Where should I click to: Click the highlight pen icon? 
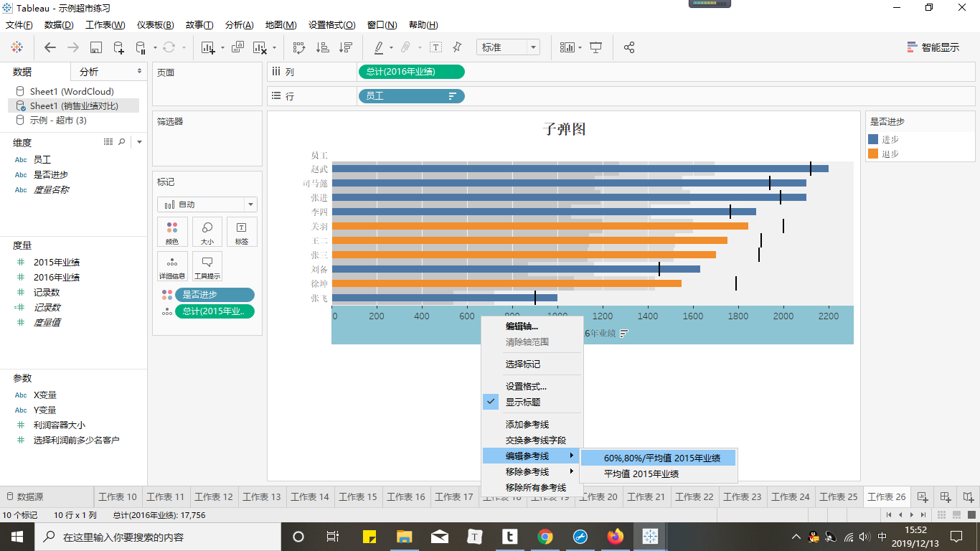[x=379, y=47]
